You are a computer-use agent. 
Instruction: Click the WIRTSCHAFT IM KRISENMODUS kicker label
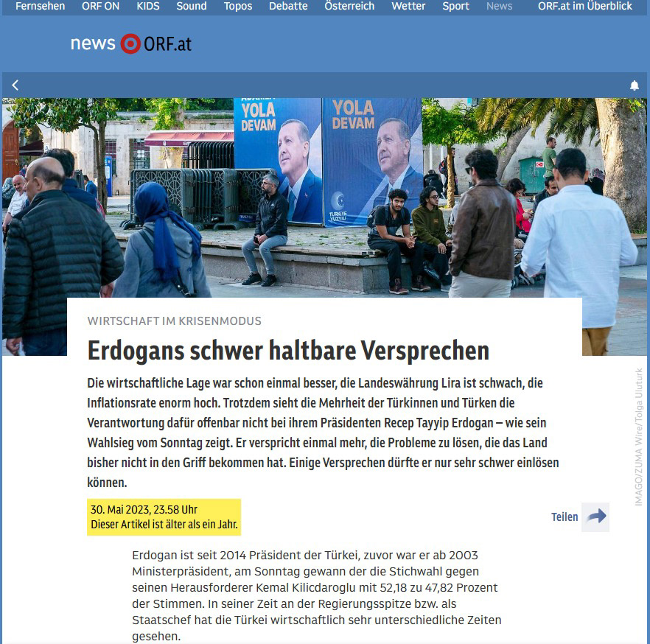(174, 321)
